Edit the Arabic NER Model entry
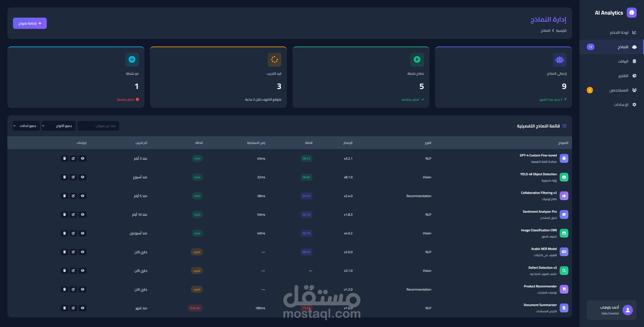 click(73, 252)
